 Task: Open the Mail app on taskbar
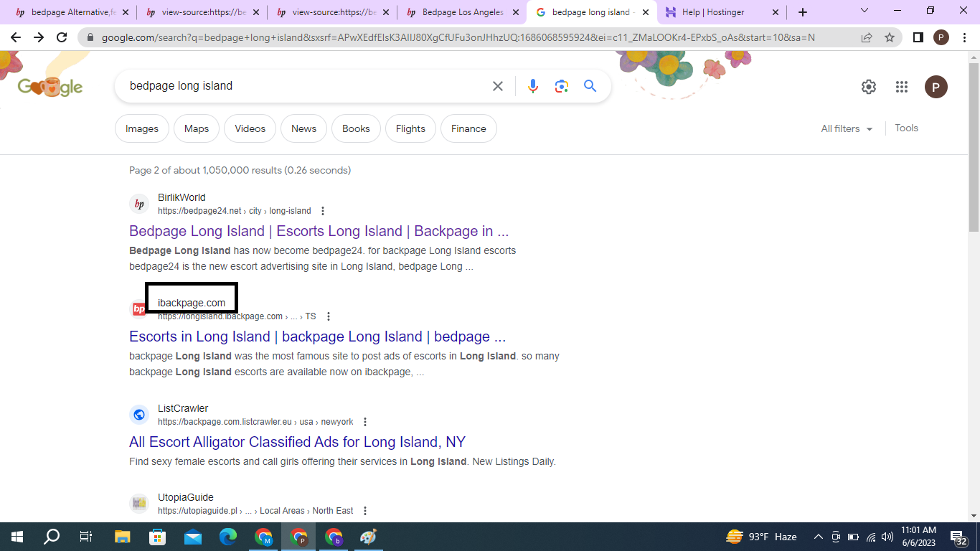tap(193, 537)
